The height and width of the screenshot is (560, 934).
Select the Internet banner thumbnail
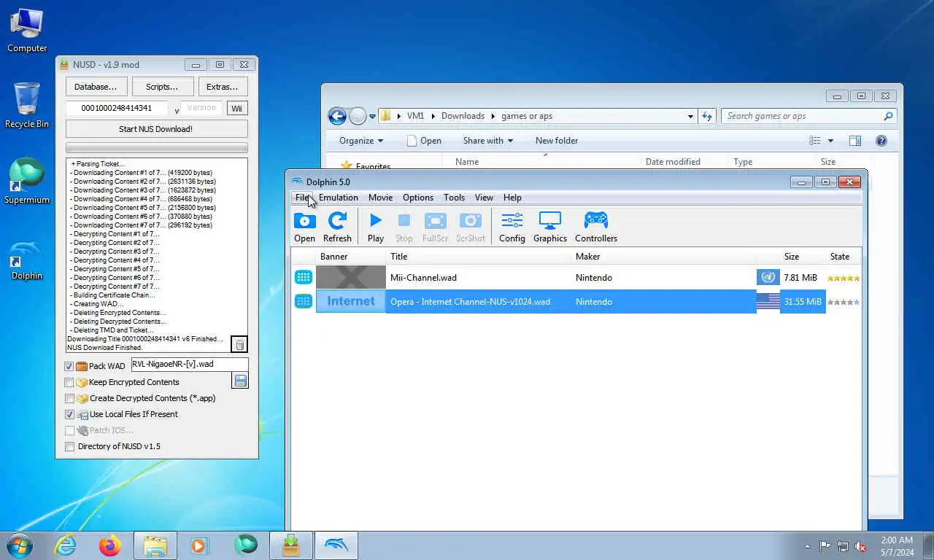tap(351, 301)
